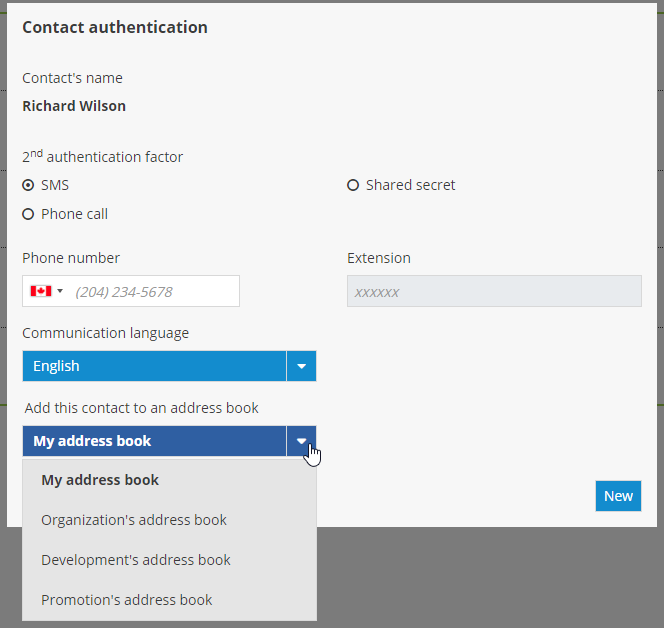Select the SMS radio button
The image size is (664, 628).
pos(28,185)
